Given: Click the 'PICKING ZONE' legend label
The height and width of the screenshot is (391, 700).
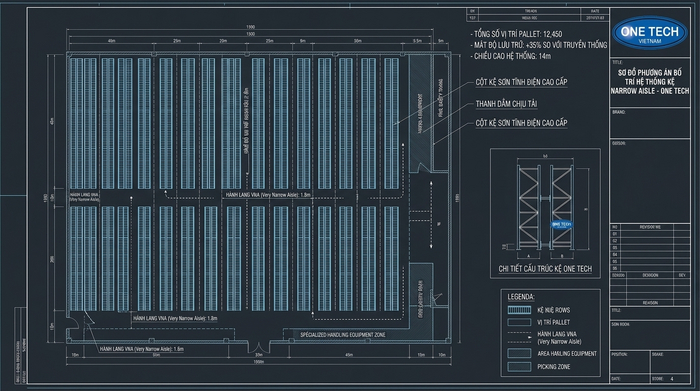Looking at the screenshot, I should 554,366.
